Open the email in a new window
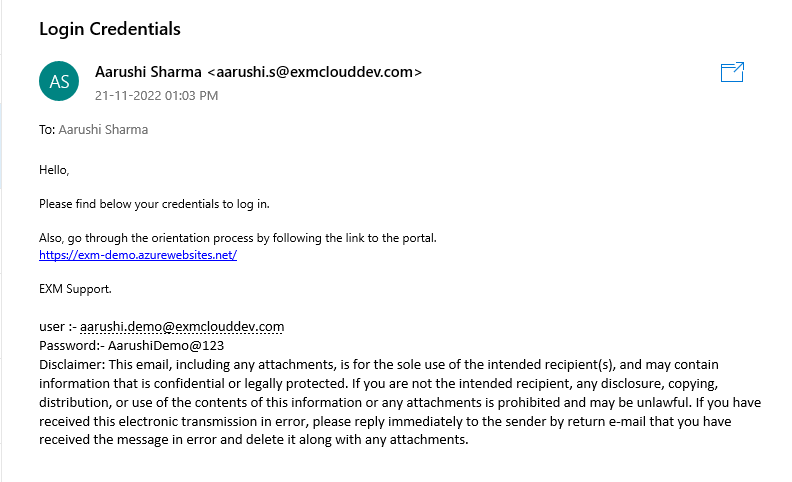The height and width of the screenshot is (482, 792). click(x=732, y=72)
